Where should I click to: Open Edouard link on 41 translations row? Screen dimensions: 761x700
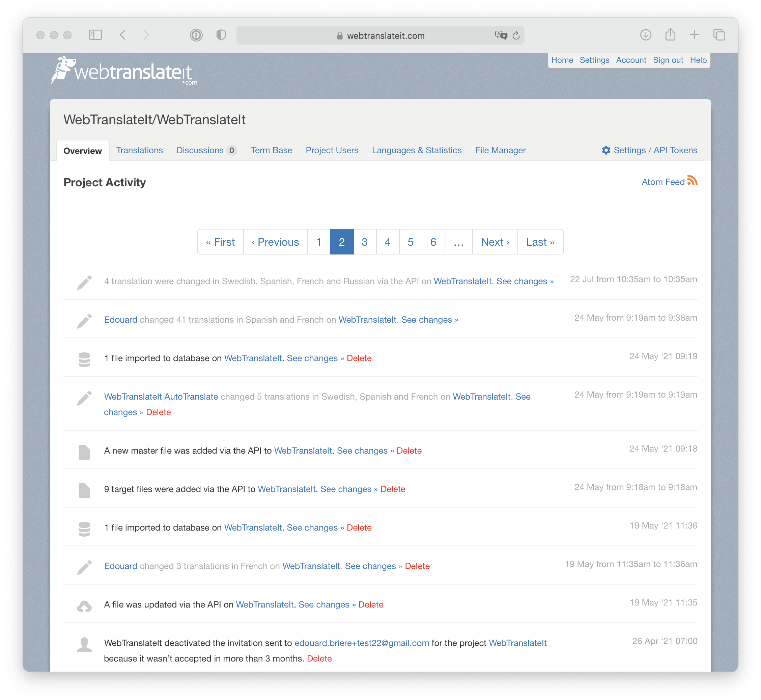click(120, 320)
